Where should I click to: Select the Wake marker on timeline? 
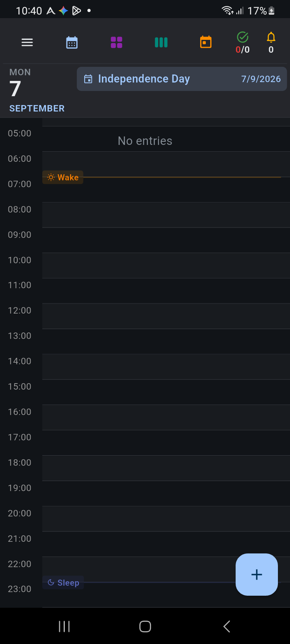[x=63, y=178]
